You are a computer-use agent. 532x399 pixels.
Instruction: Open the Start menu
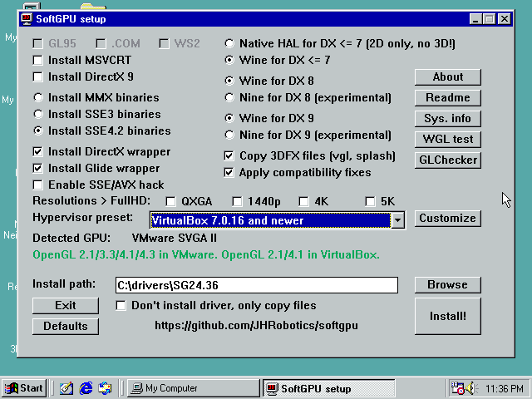[24, 388]
